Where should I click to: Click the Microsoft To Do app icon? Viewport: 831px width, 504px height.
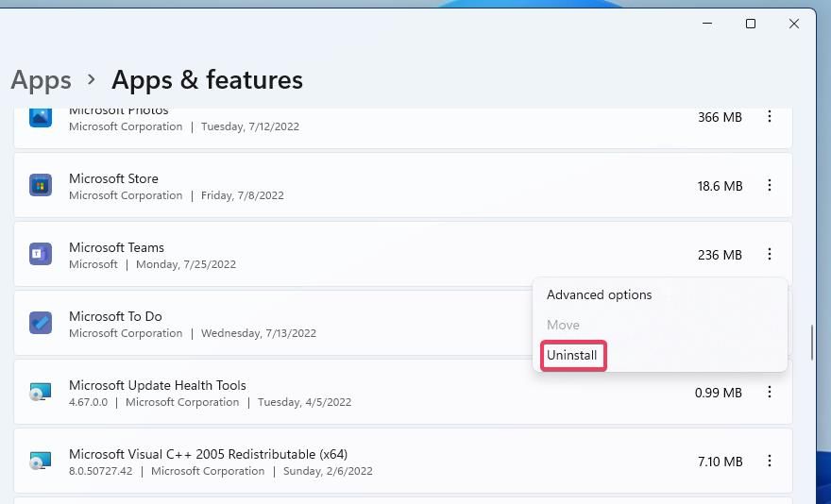click(41, 324)
